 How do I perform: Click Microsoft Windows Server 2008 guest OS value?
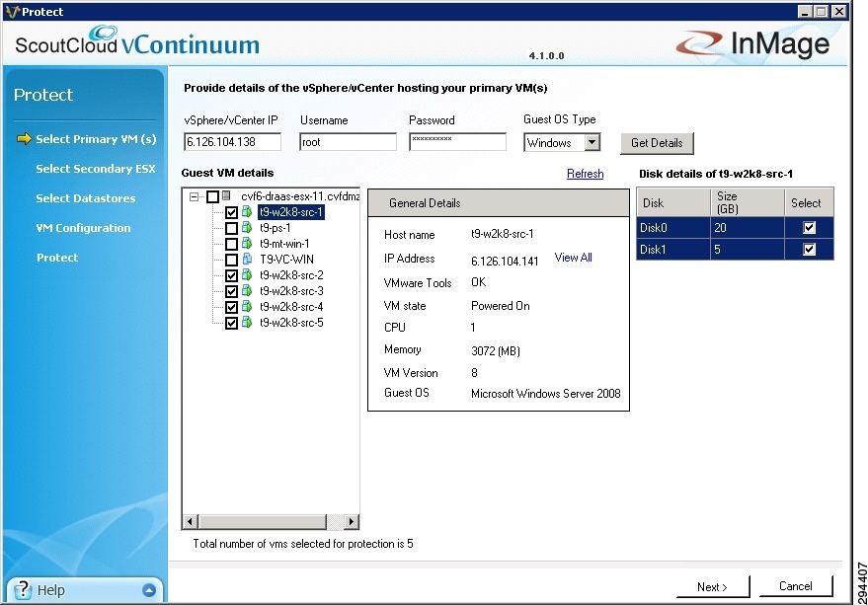tap(545, 394)
